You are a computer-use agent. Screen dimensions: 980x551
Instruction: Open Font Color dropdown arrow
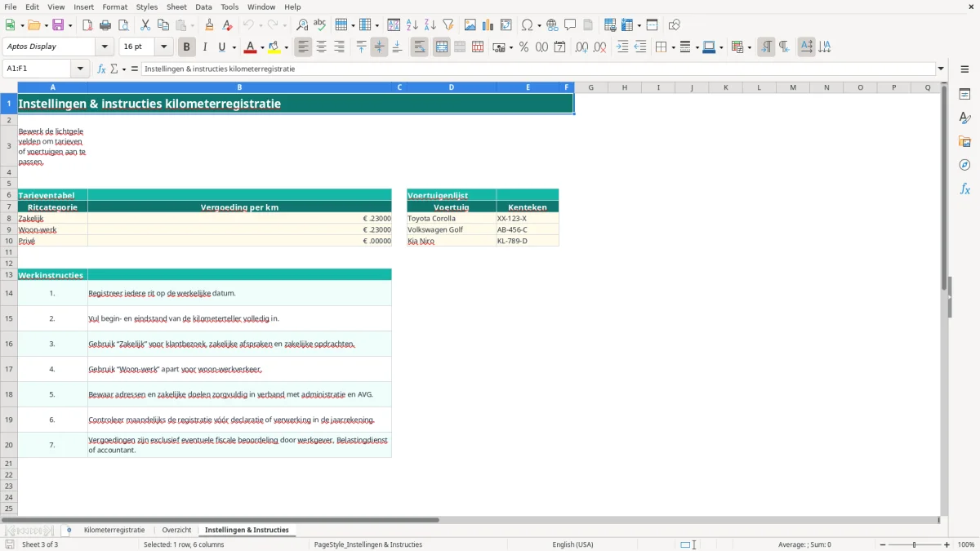pos(262,47)
